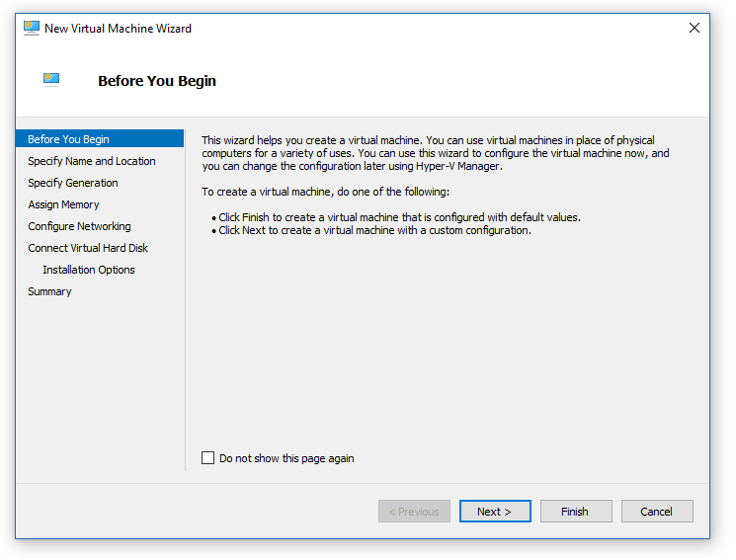This screenshot has width=736, height=560.
Task: Go to the Specify Name and Location step
Action: click(92, 161)
